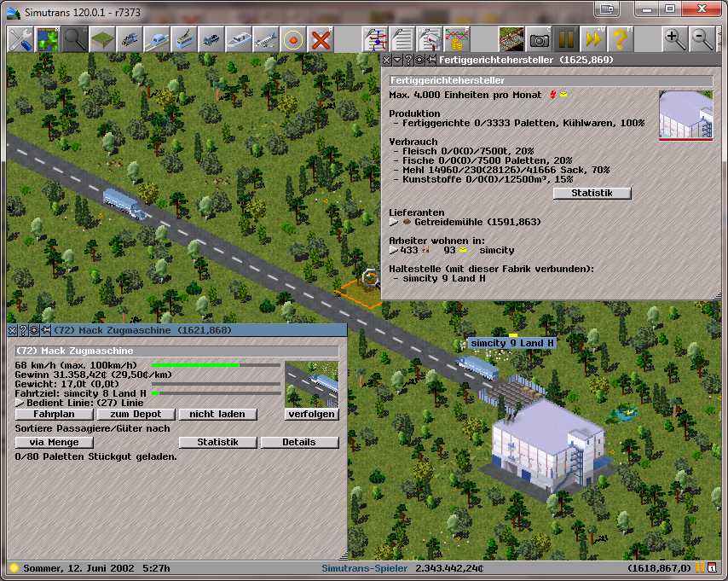Click the factory preview thumbnail
This screenshot has width=728, height=581.
[685, 114]
